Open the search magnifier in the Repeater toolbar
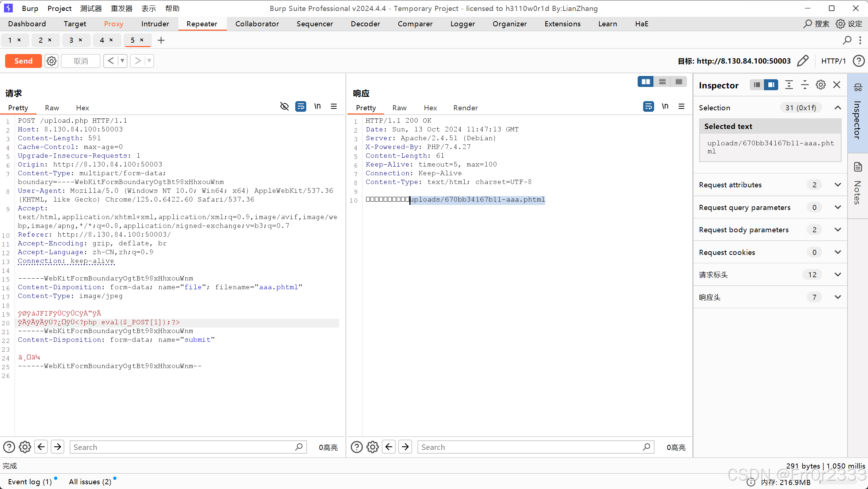Viewport: 868px width, 489px height. click(x=847, y=40)
